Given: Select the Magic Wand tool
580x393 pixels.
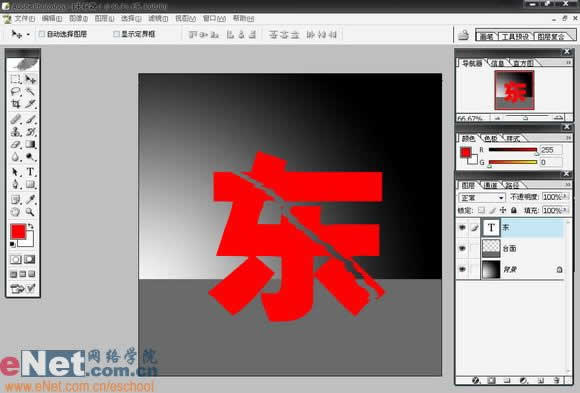Looking at the screenshot, I should (30, 91).
